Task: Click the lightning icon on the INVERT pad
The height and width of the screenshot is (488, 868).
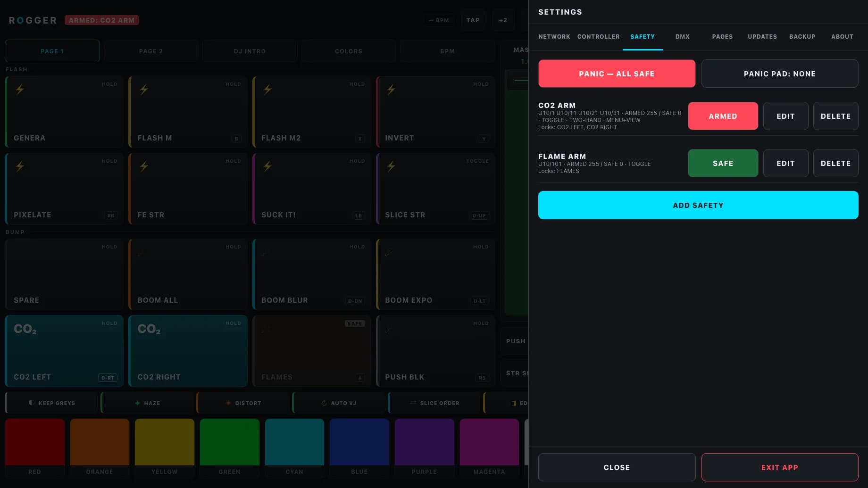Action: click(x=391, y=89)
